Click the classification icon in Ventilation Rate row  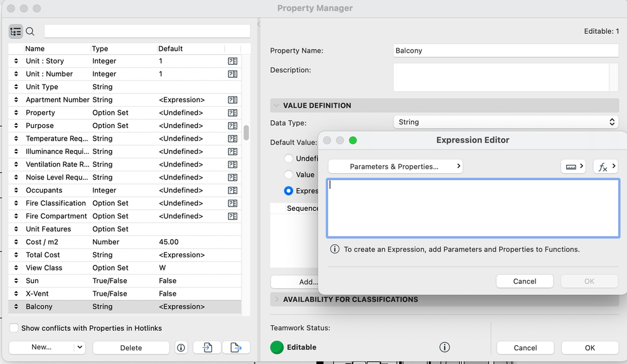[x=233, y=164]
